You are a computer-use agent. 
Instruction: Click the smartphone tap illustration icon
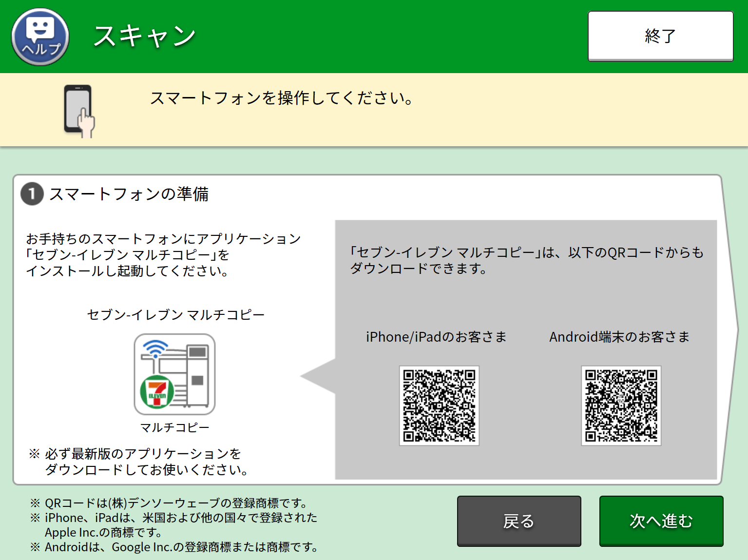tap(79, 111)
